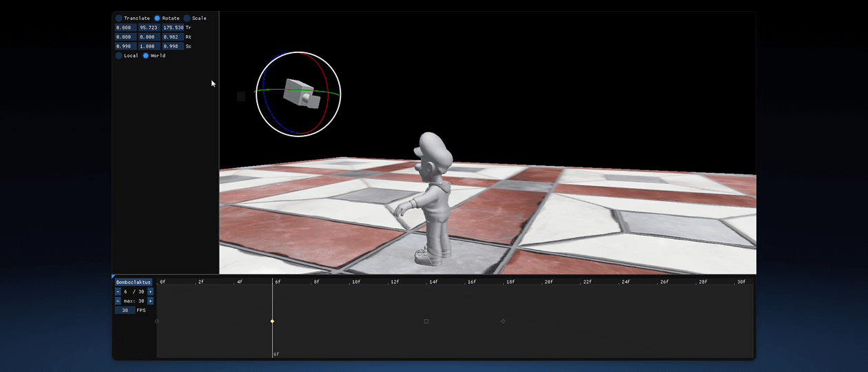Edit third rotation field in Rt row
This screenshot has height=372, width=868.
pyautogui.click(x=173, y=37)
